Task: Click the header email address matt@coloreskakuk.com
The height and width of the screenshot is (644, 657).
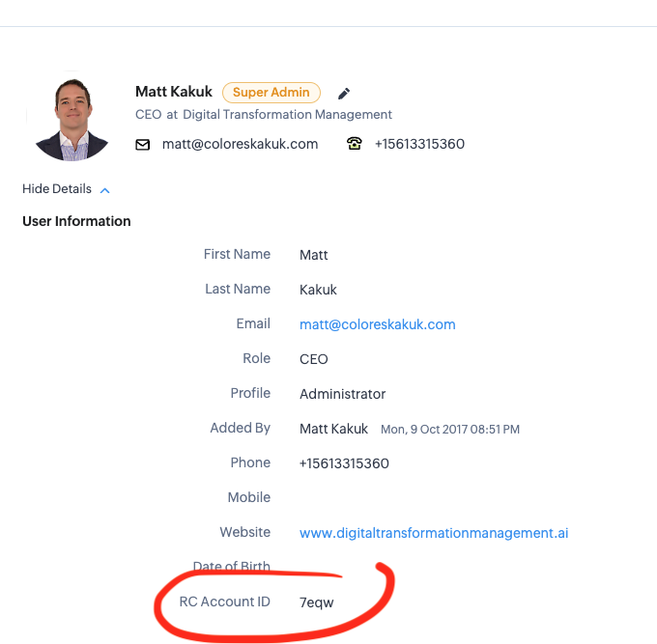Action: pyautogui.click(x=240, y=144)
